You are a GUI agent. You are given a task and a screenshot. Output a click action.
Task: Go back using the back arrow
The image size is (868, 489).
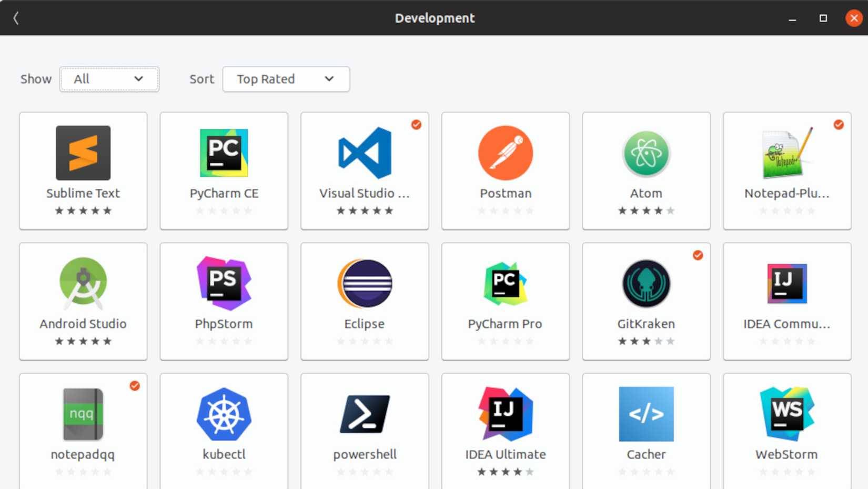click(16, 17)
